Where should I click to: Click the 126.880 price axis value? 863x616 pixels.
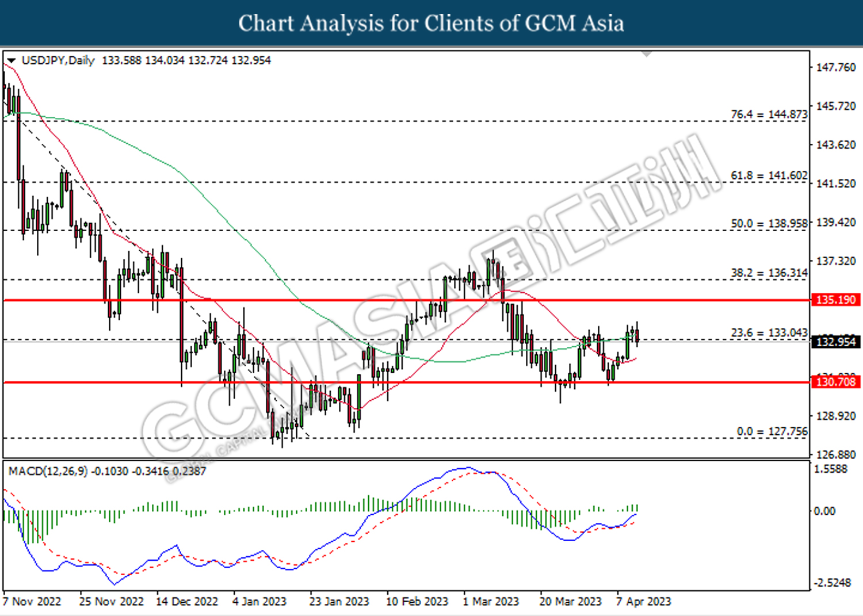tap(836, 454)
